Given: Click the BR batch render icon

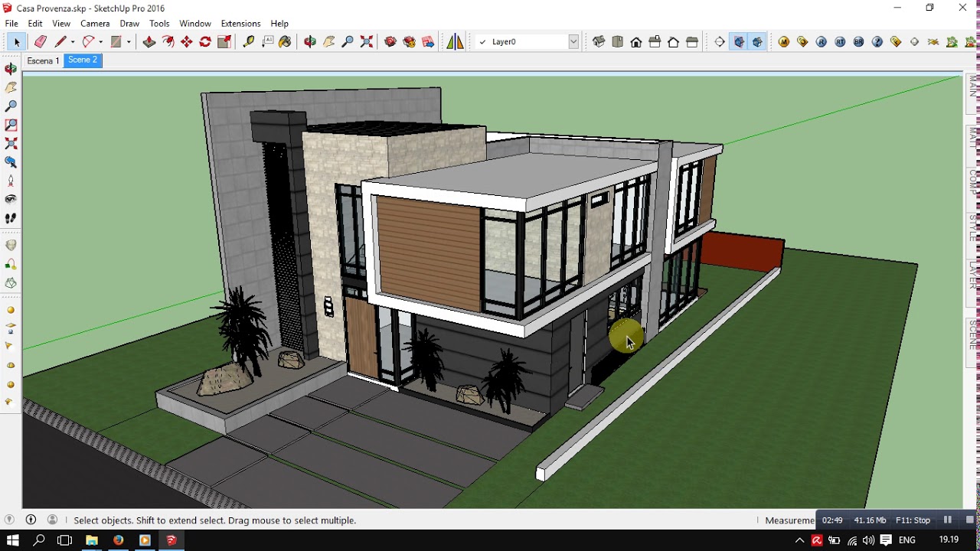Looking at the screenshot, I should point(859,42).
